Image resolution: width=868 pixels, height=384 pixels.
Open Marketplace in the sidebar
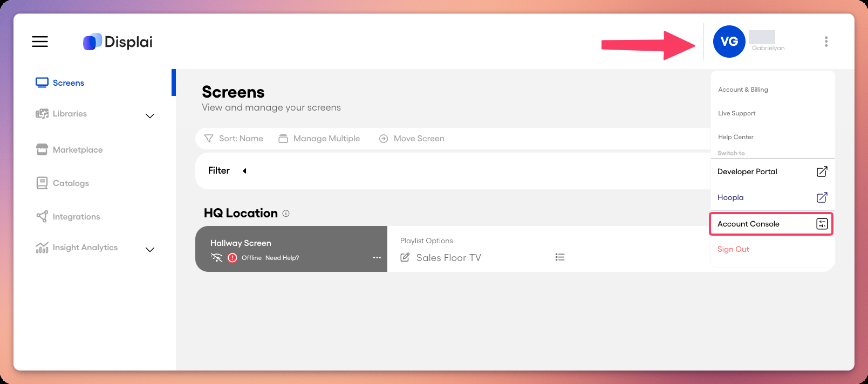(78, 150)
